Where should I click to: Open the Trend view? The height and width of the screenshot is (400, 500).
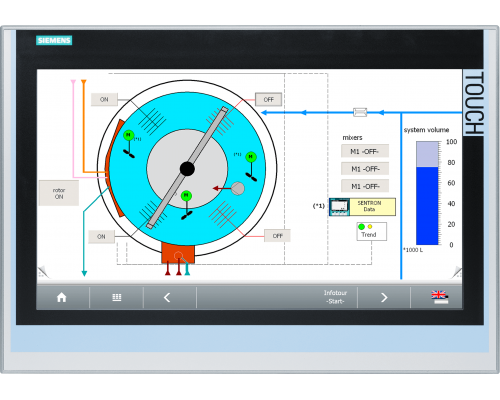[x=371, y=231]
